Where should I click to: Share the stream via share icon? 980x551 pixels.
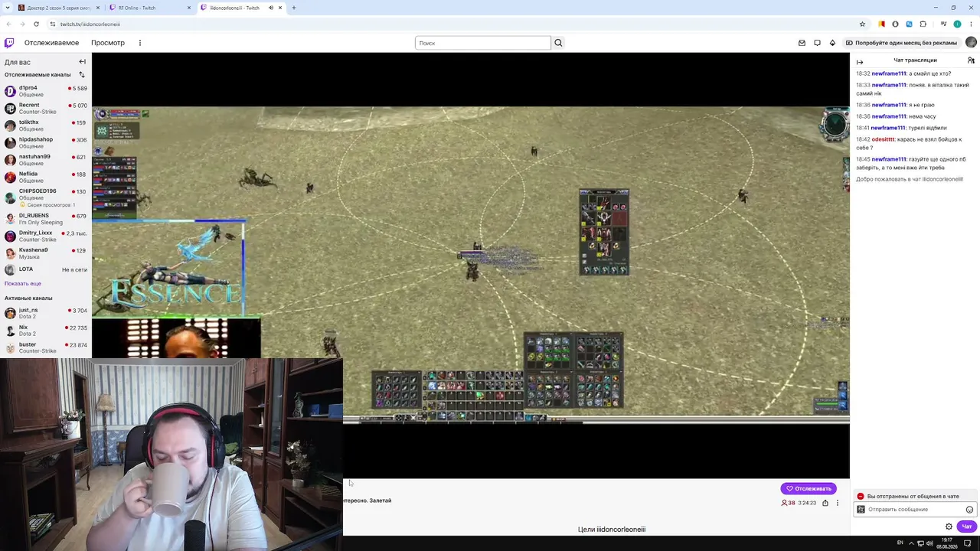825,503
